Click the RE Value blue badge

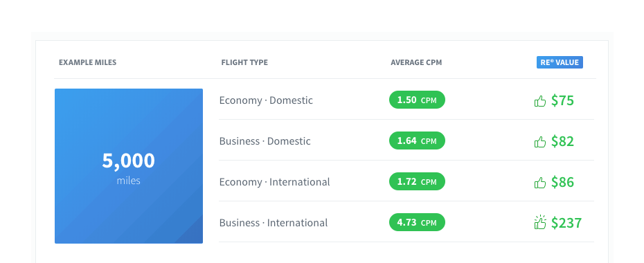coord(560,62)
